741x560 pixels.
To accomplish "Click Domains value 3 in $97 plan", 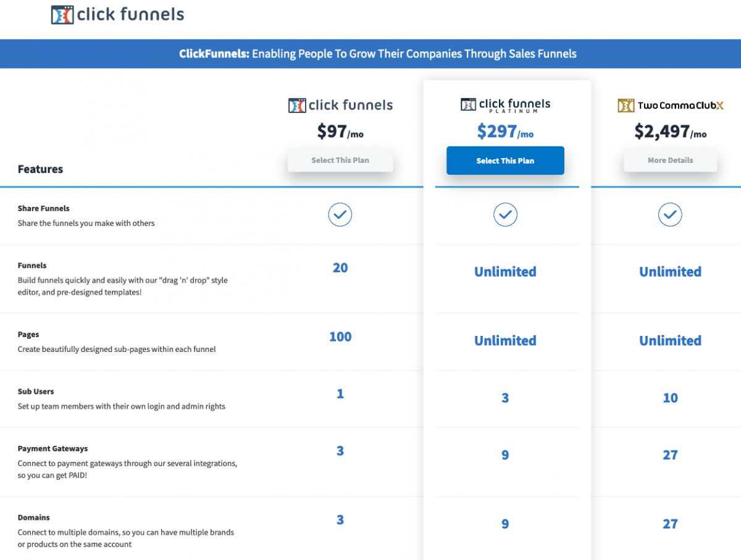I will pyautogui.click(x=340, y=520).
